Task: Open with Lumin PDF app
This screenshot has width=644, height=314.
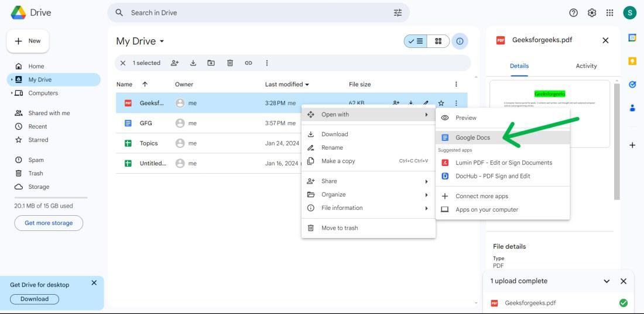Action: [503, 163]
